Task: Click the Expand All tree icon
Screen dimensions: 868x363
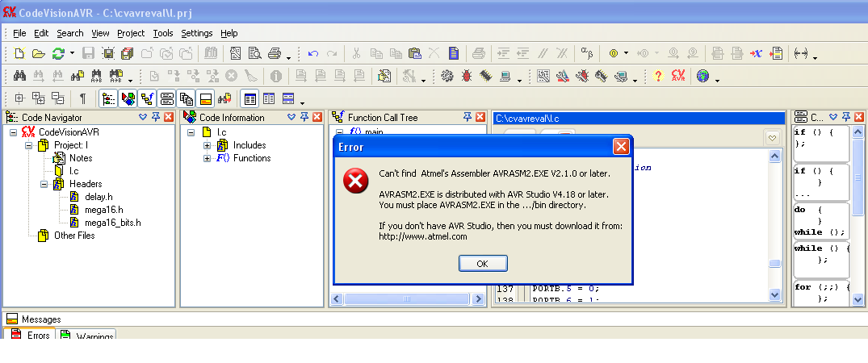Action: point(39,98)
